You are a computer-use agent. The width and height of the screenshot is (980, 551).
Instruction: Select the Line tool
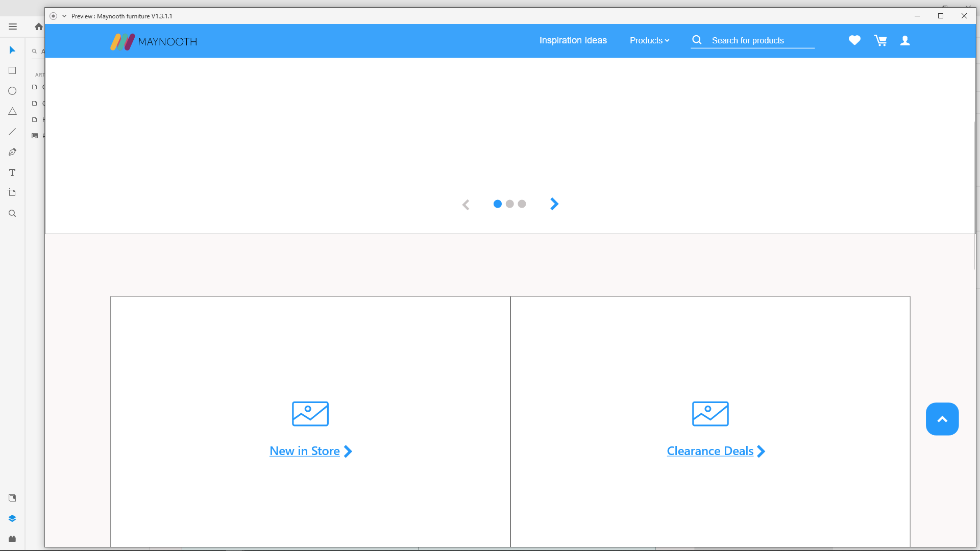12,132
